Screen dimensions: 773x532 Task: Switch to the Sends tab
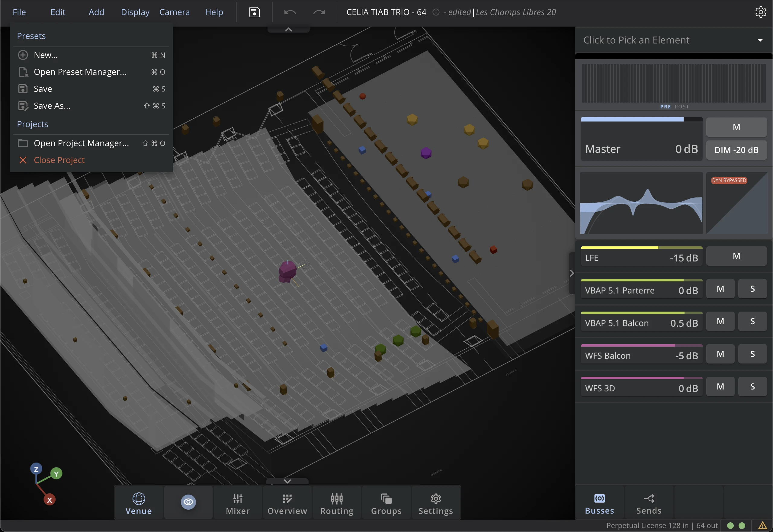(x=649, y=503)
